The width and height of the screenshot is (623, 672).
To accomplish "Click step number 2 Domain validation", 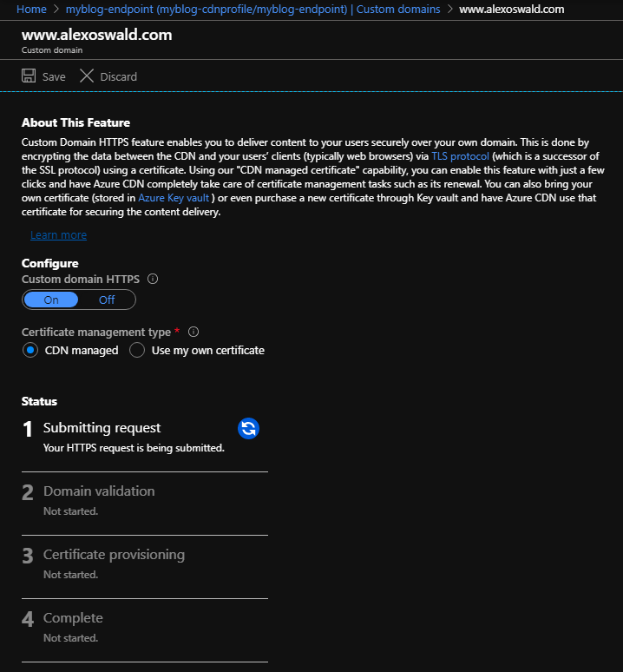I will pyautogui.click(x=28, y=492).
